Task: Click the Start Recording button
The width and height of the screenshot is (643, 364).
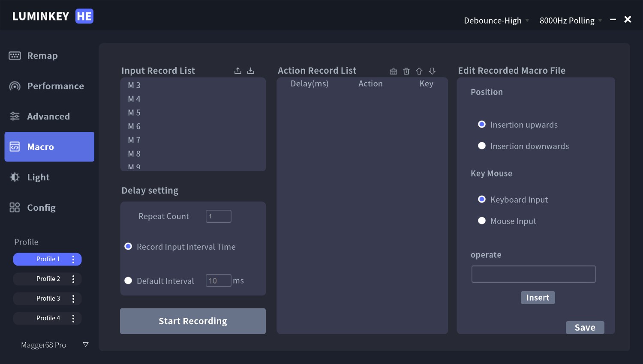Action: pyautogui.click(x=193, y=321)
